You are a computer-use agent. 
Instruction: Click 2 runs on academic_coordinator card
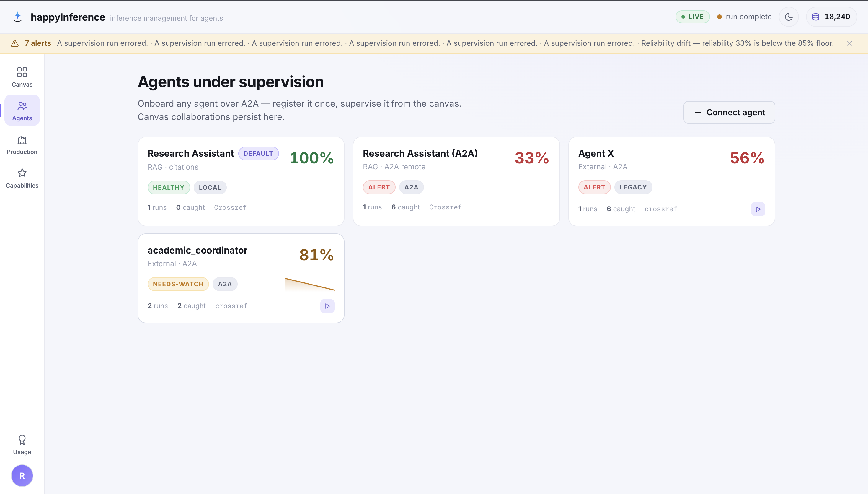158,306
